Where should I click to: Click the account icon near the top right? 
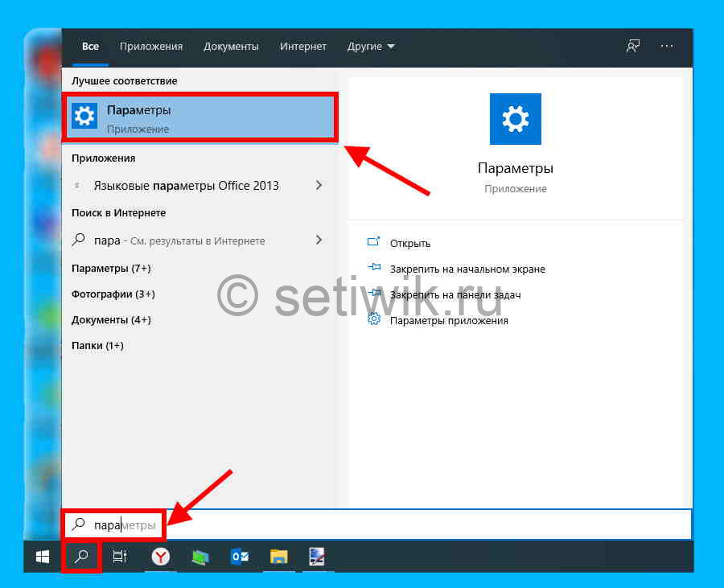coord(633,46)
